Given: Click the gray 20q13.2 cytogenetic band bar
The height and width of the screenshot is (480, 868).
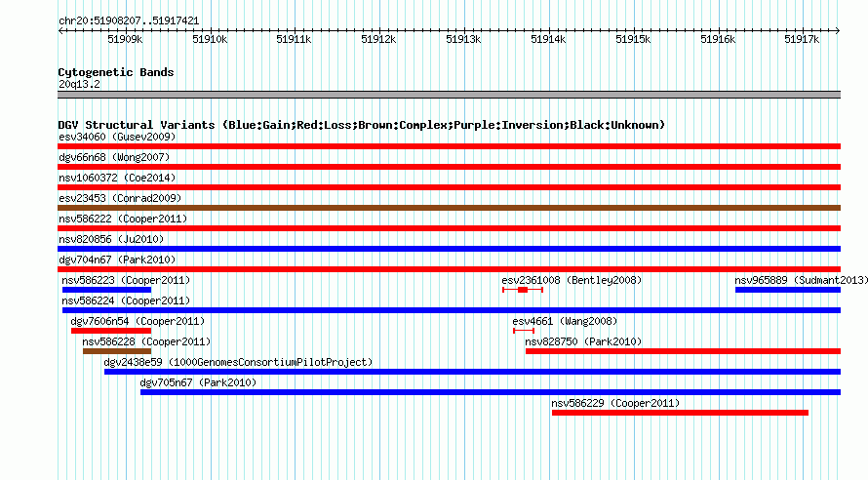Looking at the screenshot, I should click(x=449, y=95).
